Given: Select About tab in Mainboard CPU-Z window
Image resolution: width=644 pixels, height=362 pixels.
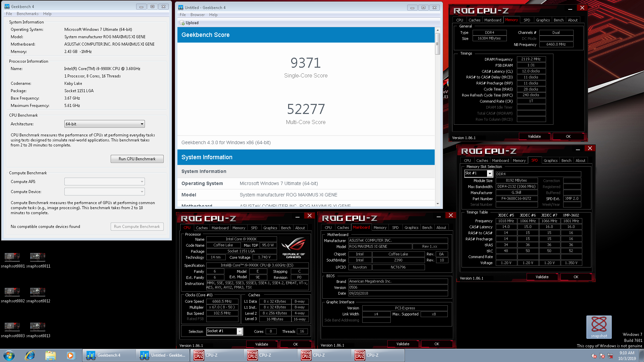Looking at the screenshot, I should (441, 228).
